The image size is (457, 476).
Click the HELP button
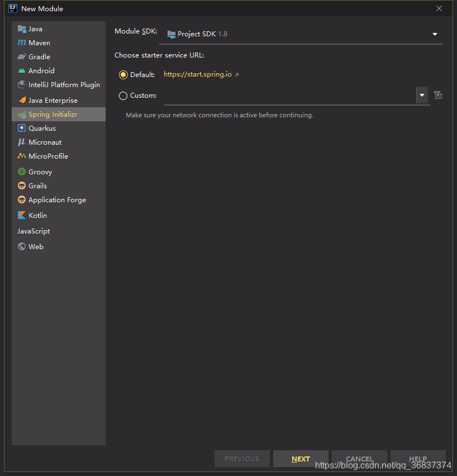418,459
